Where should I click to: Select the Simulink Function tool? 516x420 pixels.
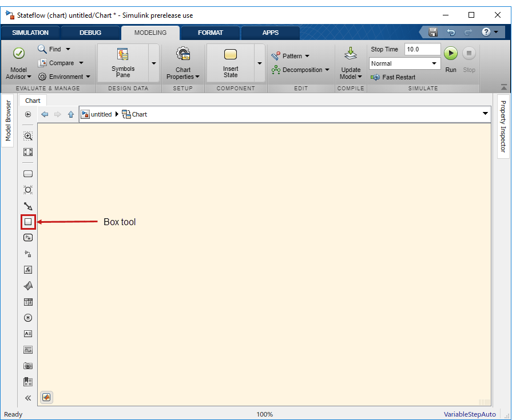pyautogui.click(x=28, y=254)
